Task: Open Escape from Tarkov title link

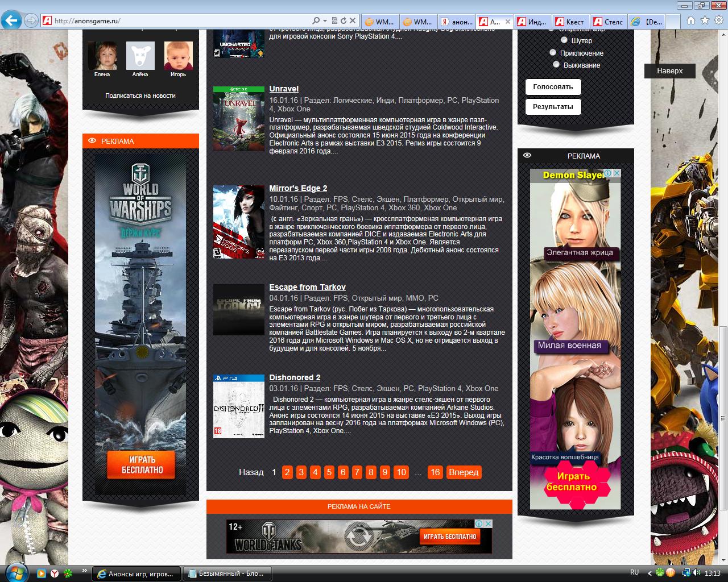Action: click(307, 287)
